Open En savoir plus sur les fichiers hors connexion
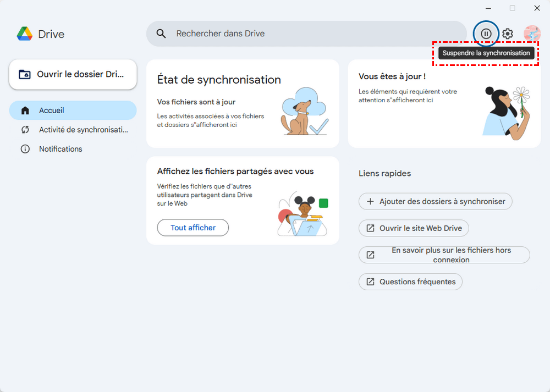Screen dimensions: 550x392 (444, 255)
